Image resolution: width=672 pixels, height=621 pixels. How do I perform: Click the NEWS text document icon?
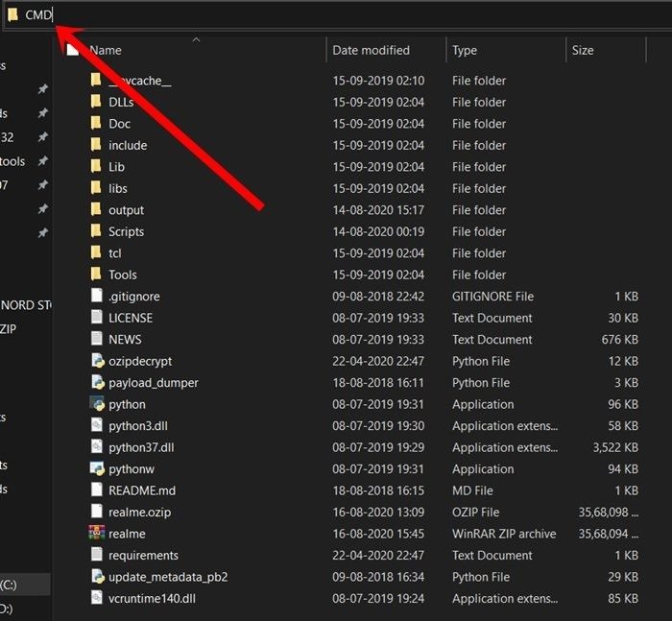[97, 339]
